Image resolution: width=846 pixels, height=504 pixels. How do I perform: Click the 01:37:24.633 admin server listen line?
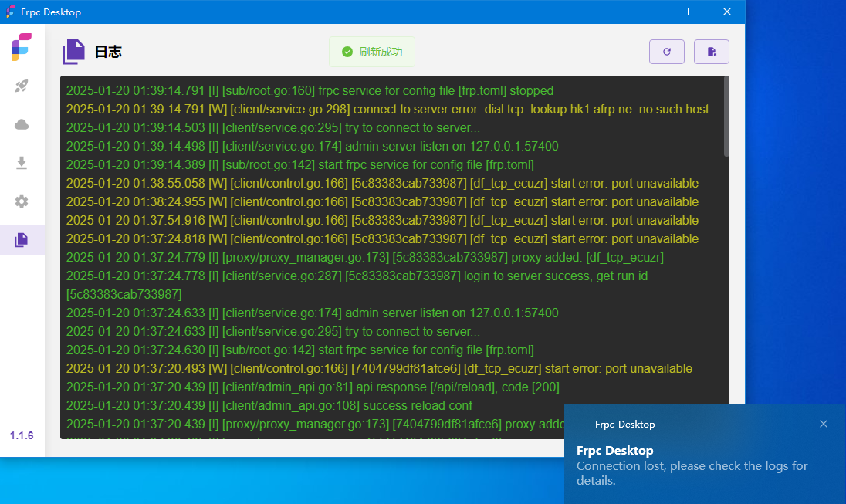tap(313, 313)
